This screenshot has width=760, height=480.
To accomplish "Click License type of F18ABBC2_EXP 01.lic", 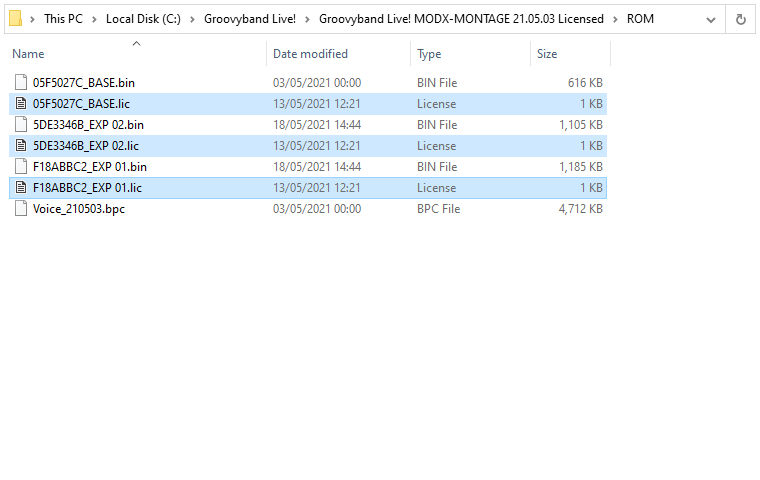I will tap(436, 188).
